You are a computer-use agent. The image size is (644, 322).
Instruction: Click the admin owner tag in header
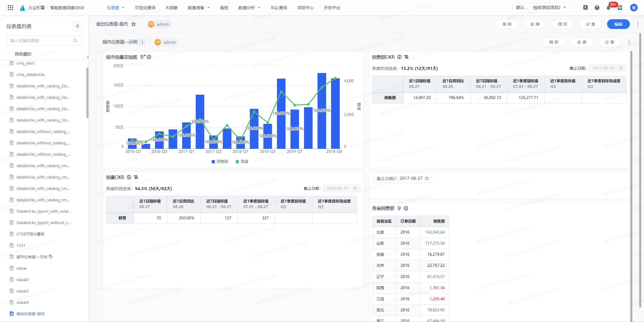159,24
